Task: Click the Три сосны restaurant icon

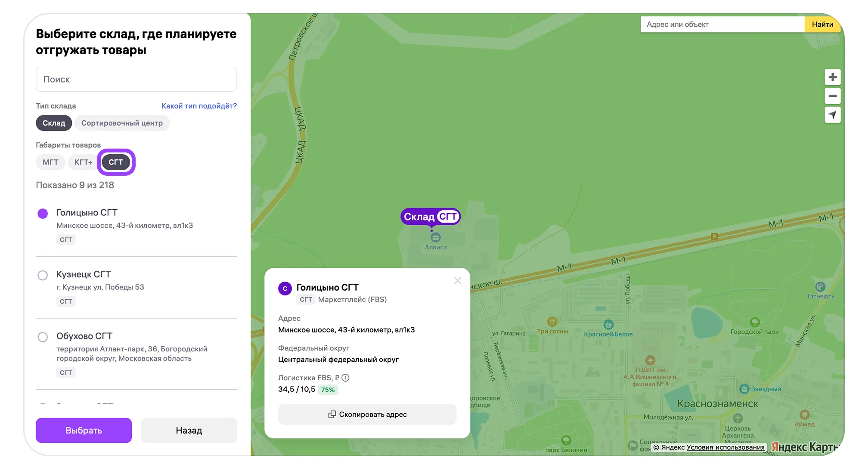Action: [552, 322]
